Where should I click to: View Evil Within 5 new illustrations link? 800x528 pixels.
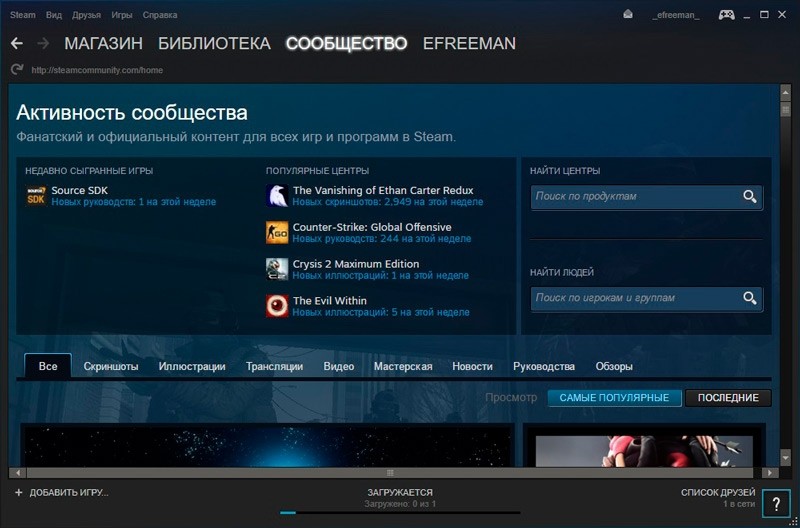coord(381,312)
